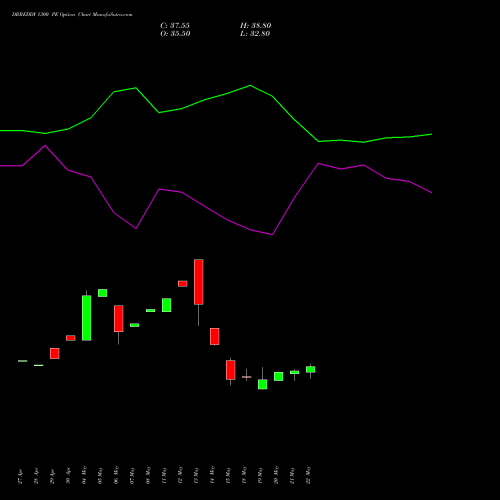The height and width of the screenshot is (500, 500).
Task: Click the green candle for 20 May
Action: (279, 376)
